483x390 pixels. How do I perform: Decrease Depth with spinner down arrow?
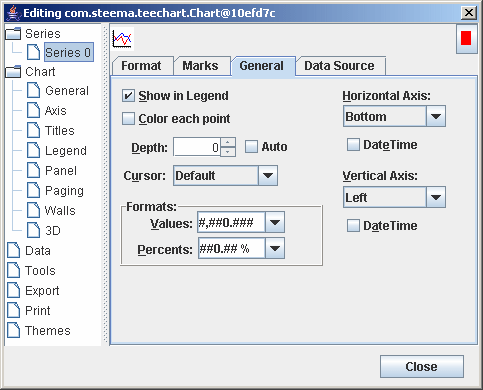point(228,152)
